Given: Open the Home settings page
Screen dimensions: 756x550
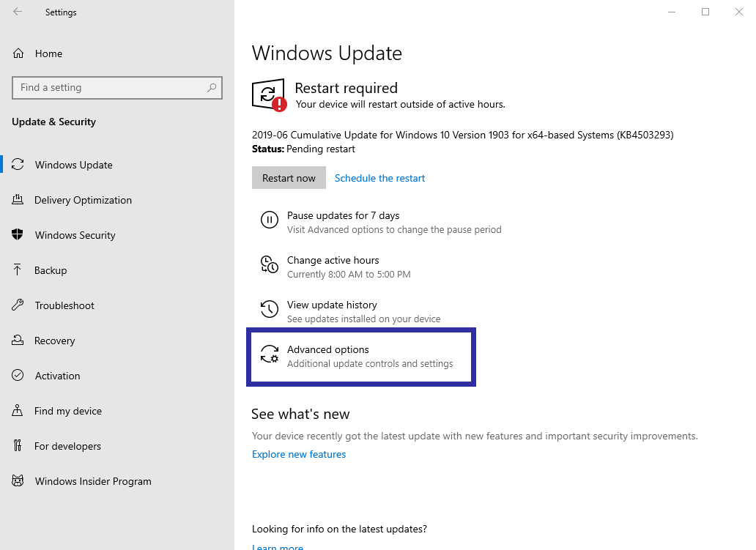Looking at the screenshot, I should tap(48, 53).
